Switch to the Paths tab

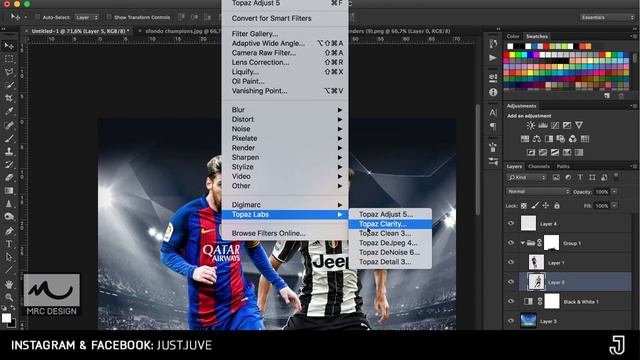[563, 166]
